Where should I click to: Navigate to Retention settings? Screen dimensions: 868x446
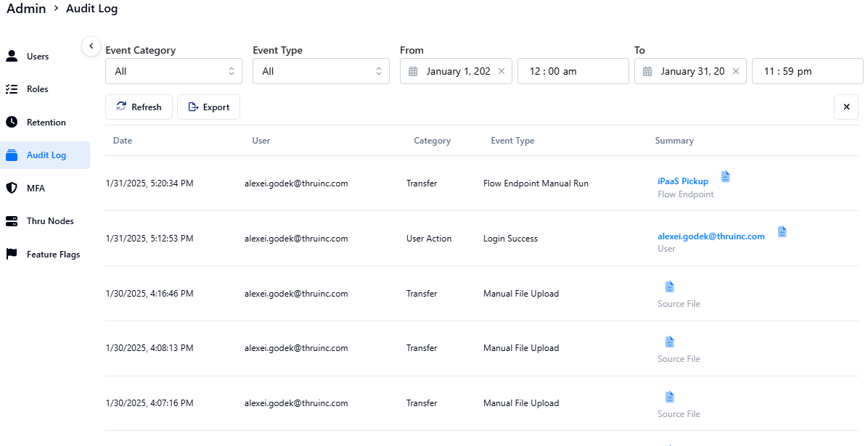(x=46, y=123)
